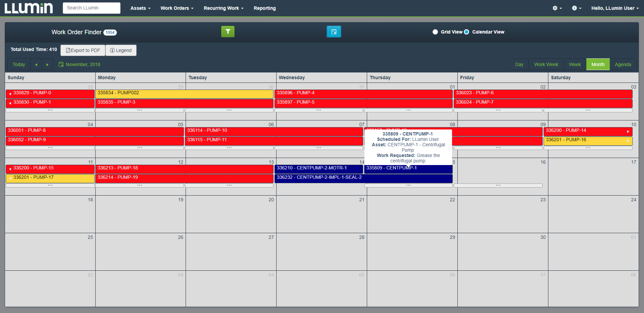Open the Hello, LLumin User account dropdown
The width and height of the screenshot is (644, 313).
pos(614,8)
